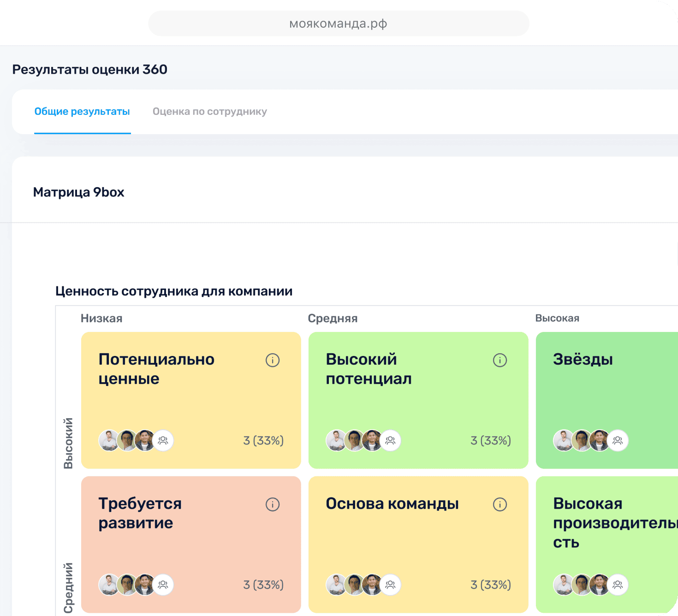
Task: Click 3 (33%) count in Высокий потенциал
Action: (x=491, y=441)
